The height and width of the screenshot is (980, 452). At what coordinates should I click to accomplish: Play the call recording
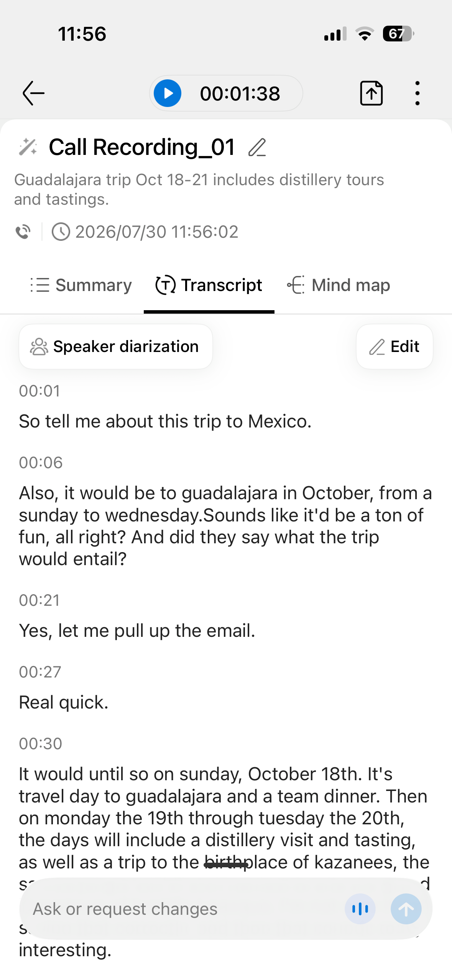click(168, 93)
